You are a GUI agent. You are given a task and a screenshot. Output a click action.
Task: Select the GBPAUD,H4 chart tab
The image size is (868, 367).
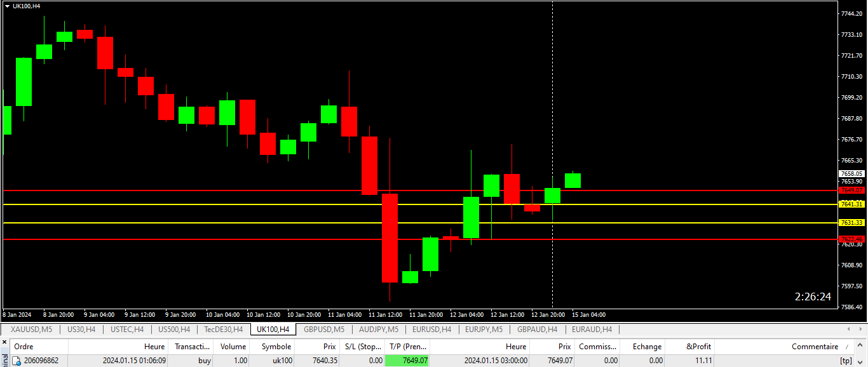[537, 330]
